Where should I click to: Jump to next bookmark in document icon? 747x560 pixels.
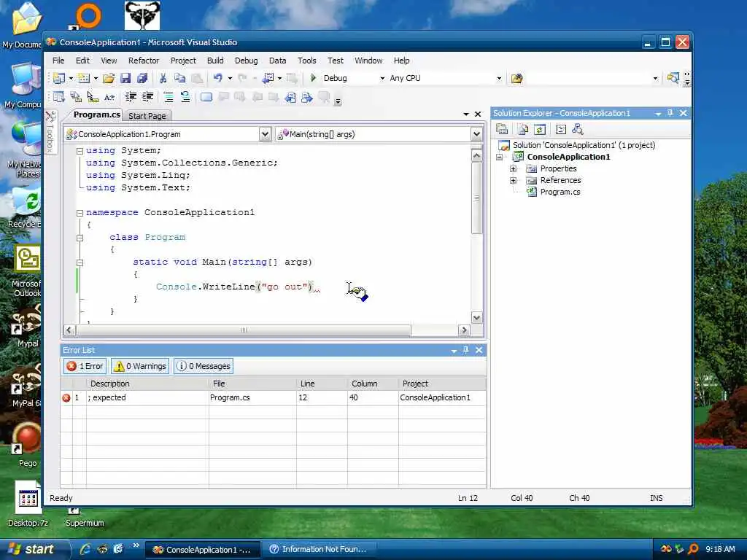(x=307, y=97)
